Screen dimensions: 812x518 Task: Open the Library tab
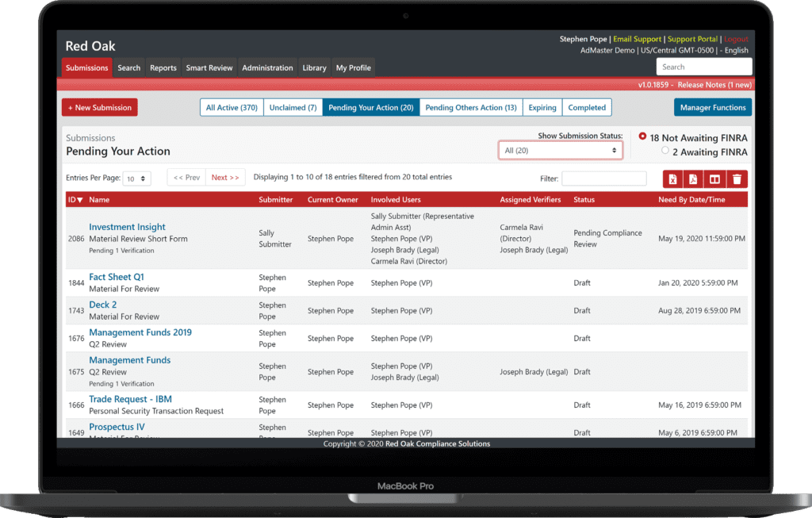point(314,68)
